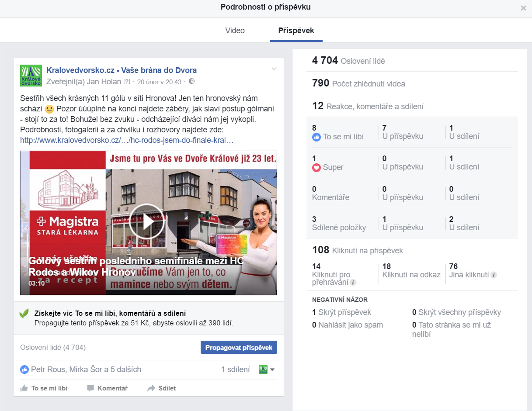Screen dimensions: 532x411
Task: Click the 108 Kliknutí na příspěvek statistic
Action: (358, 250)
